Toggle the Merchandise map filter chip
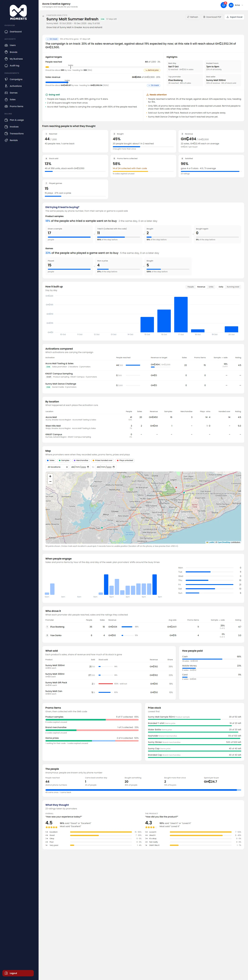248x980 pixels. tap(81, 460)
